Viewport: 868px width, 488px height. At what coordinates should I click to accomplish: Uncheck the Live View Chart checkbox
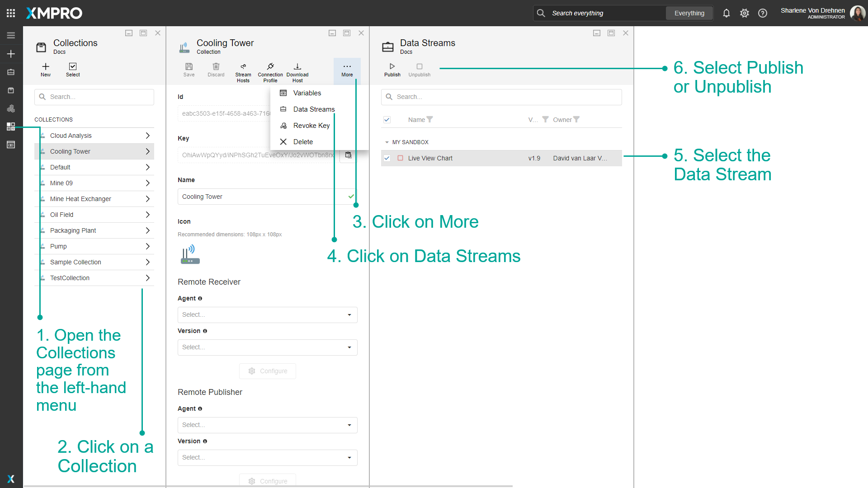pyautogui.click(x=387, y=158)
